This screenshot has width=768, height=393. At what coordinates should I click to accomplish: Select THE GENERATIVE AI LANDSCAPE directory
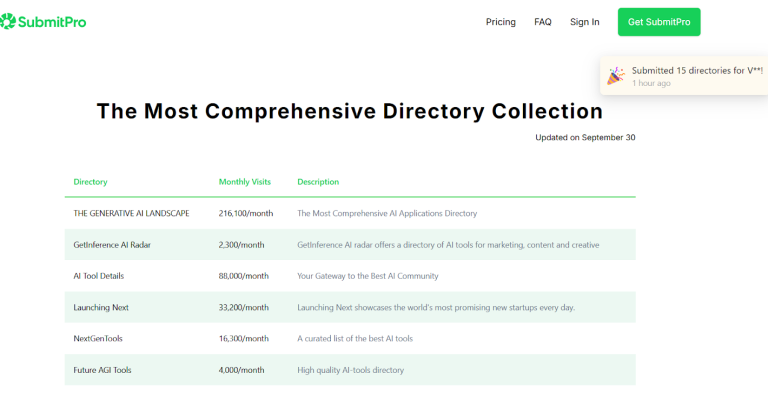(x=131, y=214)
